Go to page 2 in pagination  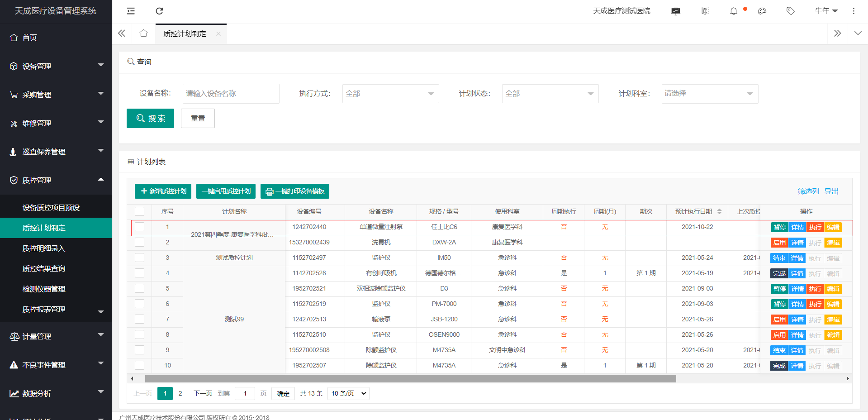[x=180, y=393]
